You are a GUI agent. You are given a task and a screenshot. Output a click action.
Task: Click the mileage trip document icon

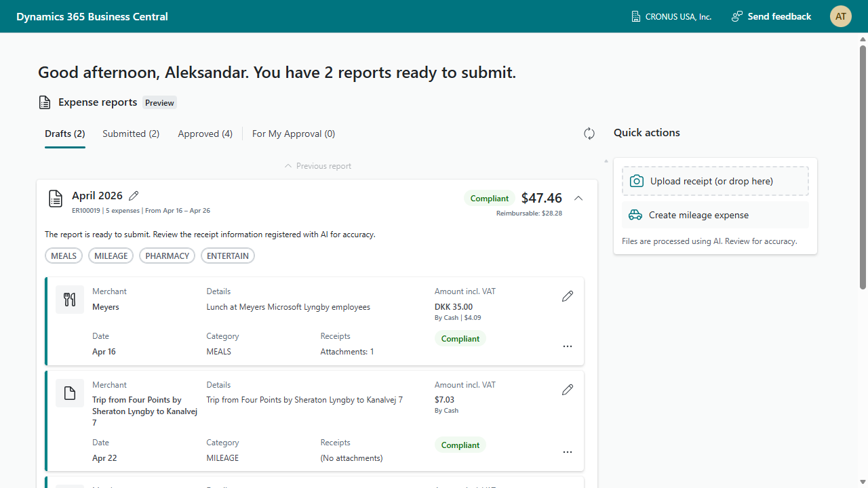70,393
